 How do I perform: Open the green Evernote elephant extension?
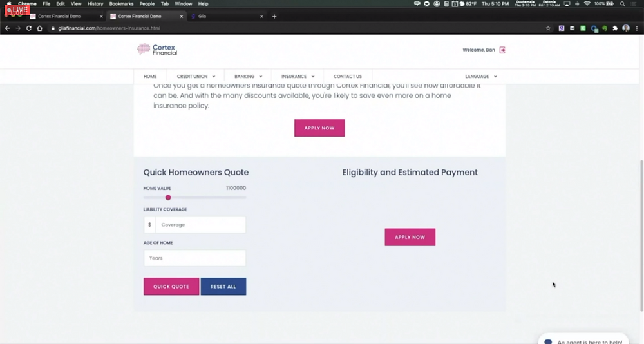(x=605, y=28)
